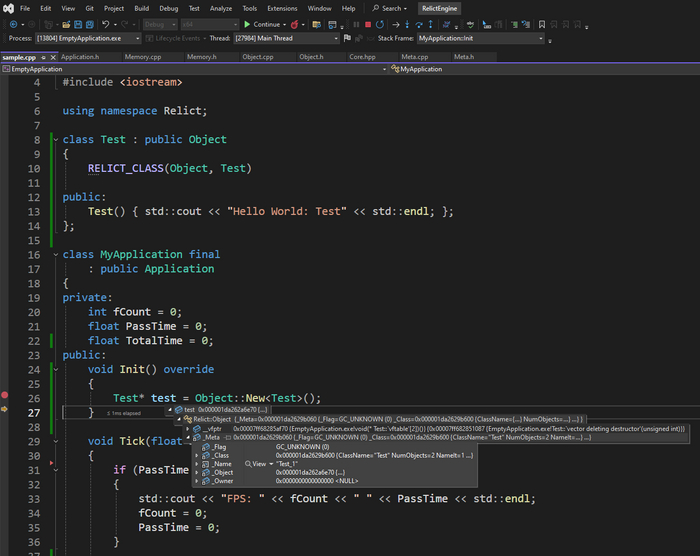The image size is (700, 556).
Task: Collapse the MyApplication class outline
Action: click(x=54, y=254)
